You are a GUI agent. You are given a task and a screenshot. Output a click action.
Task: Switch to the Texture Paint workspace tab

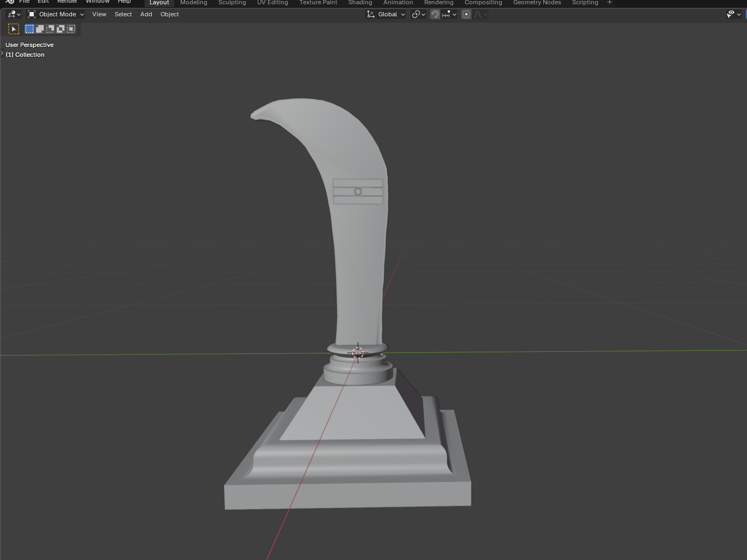tap(318, 3)
